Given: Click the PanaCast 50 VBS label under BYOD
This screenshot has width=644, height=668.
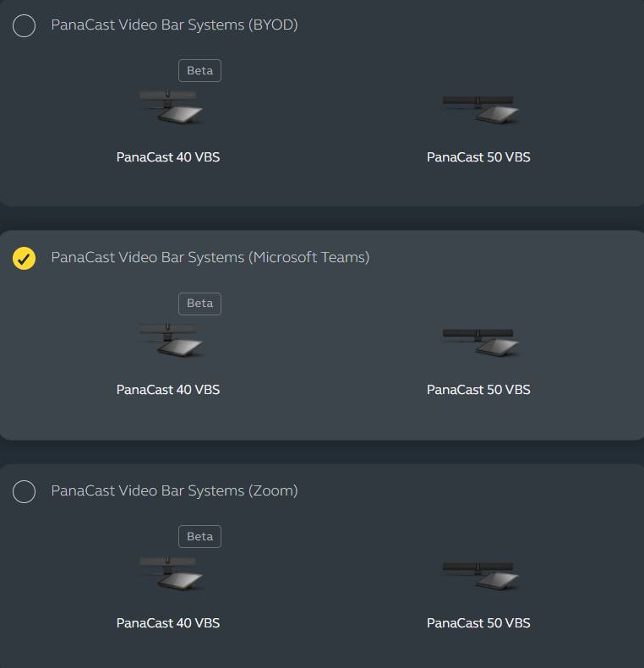Looking at the screenshot, I should 478,157.
